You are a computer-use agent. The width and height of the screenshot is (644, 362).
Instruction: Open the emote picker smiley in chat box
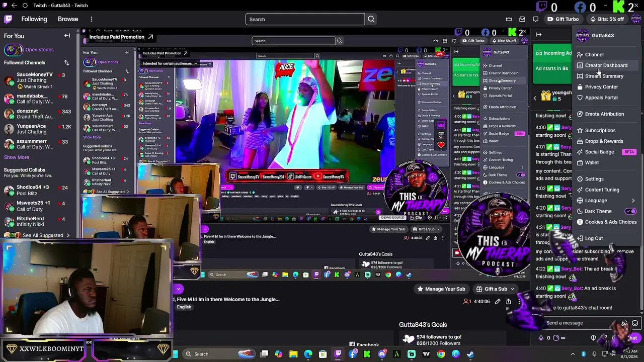click(x=635, y=323)
